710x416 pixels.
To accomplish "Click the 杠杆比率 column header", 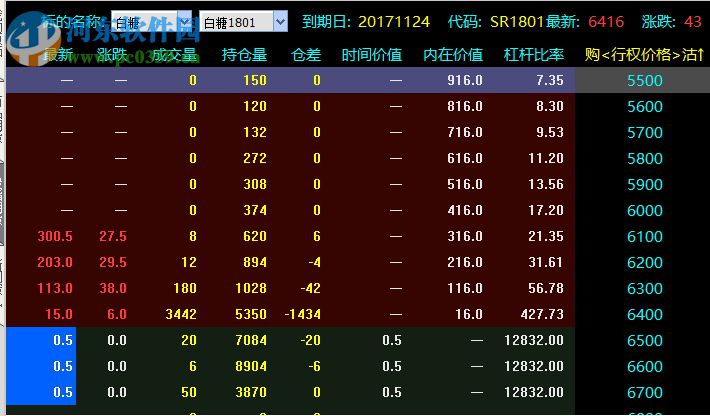I will click(x=534, y=55).
